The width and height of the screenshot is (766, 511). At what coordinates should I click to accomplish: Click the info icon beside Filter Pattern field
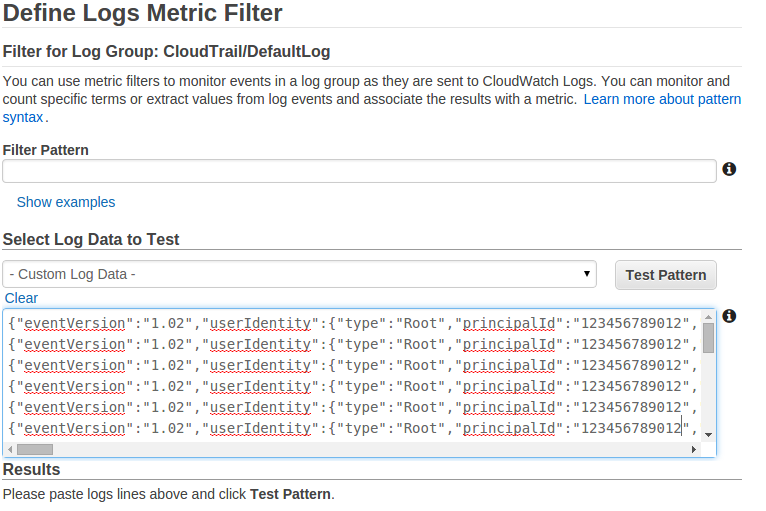tap(729, 169)
